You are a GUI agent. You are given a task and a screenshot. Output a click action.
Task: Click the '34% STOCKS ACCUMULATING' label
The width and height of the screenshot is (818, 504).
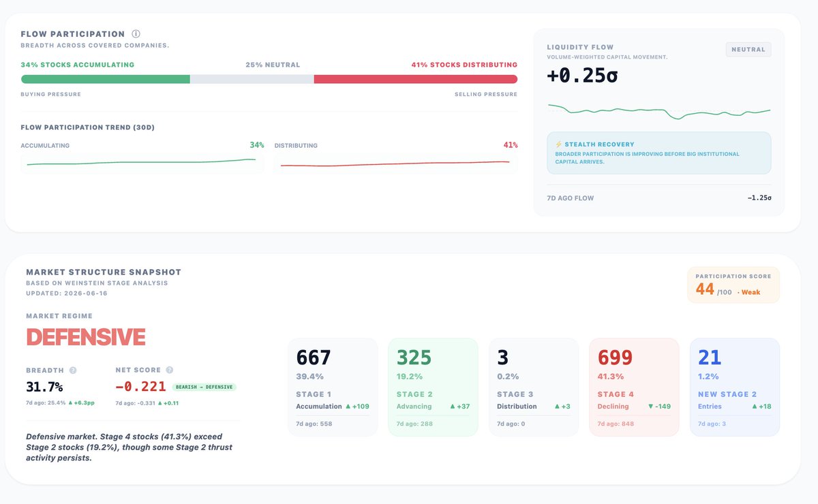pos(78,65)
